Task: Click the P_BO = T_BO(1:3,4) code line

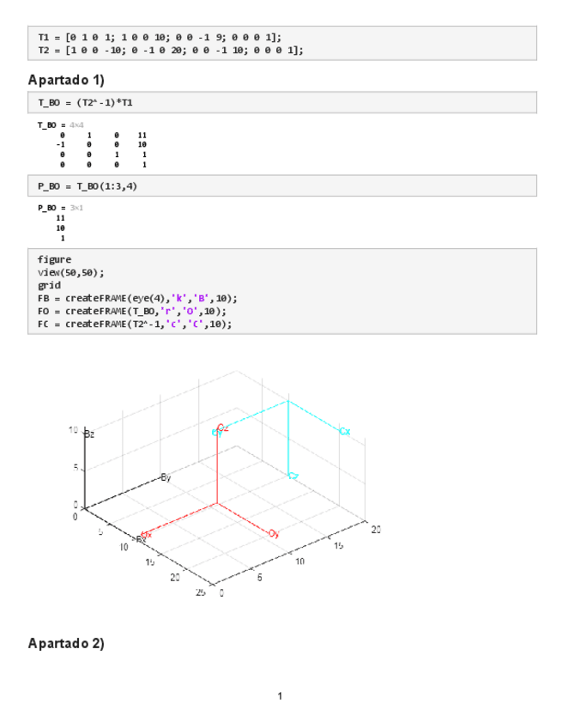Action: pyautogui.click(x=87, y=185)
